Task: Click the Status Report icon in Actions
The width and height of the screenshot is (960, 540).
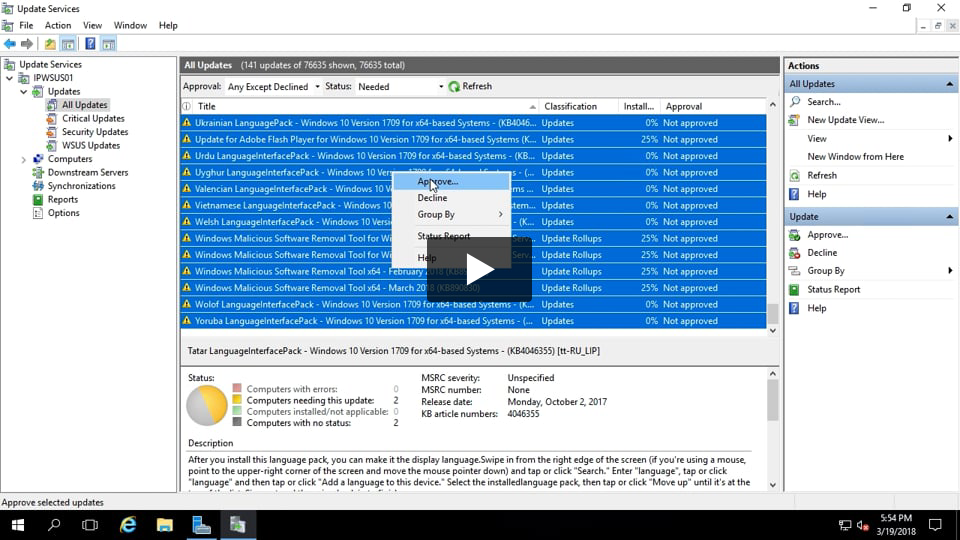Action: tap(795, 290)
